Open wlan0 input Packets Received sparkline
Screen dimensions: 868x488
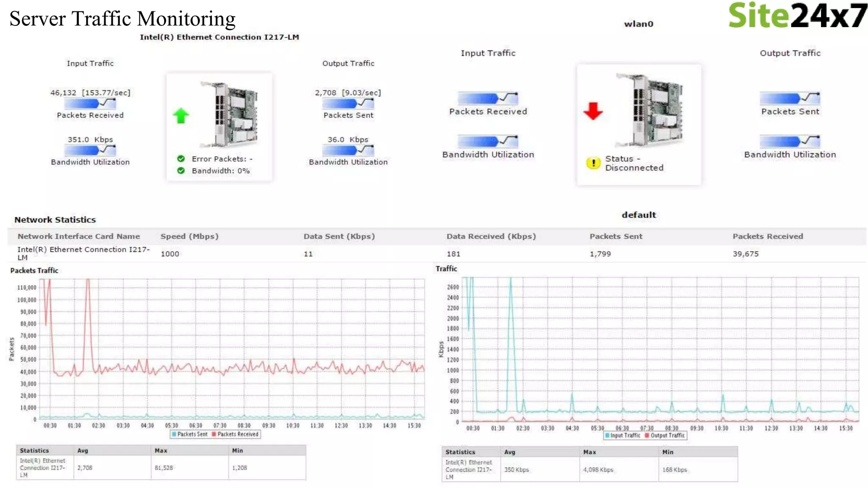(488, 98)
